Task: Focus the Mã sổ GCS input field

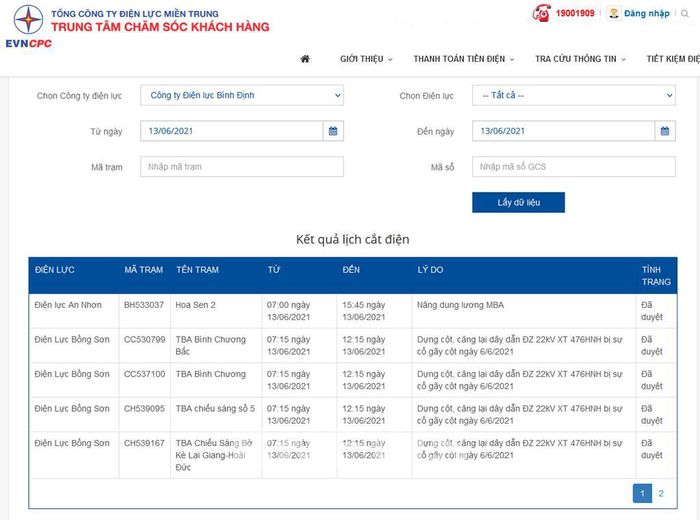Action: tap(573, 167)
